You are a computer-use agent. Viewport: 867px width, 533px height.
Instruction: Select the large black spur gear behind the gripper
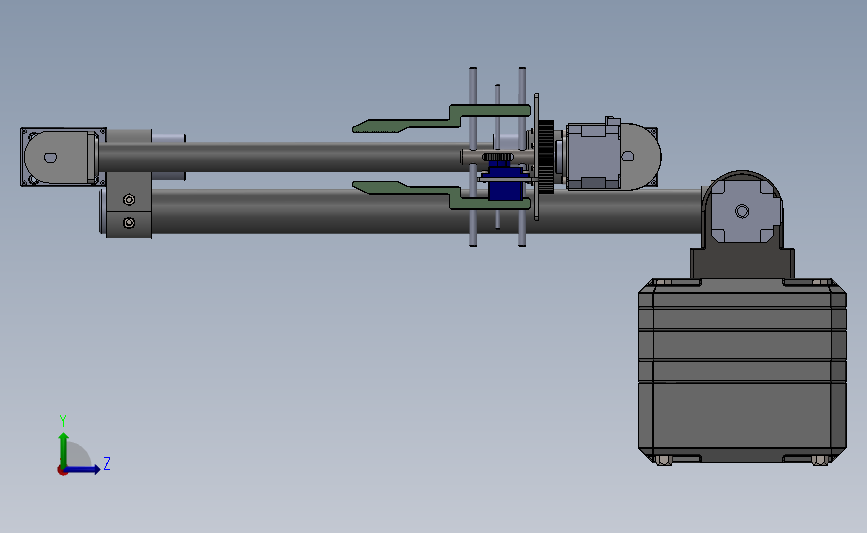coord(546,156)
